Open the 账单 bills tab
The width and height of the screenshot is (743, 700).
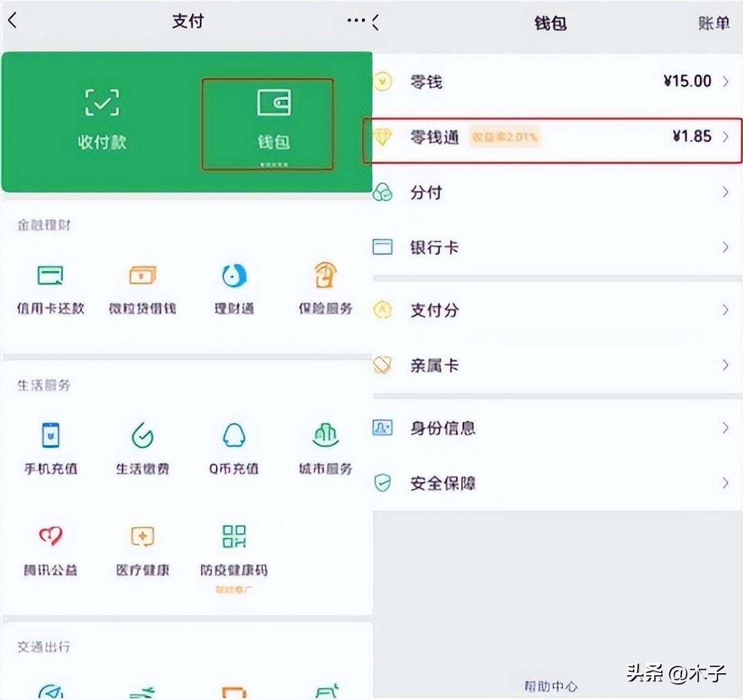tap(713, 23)
